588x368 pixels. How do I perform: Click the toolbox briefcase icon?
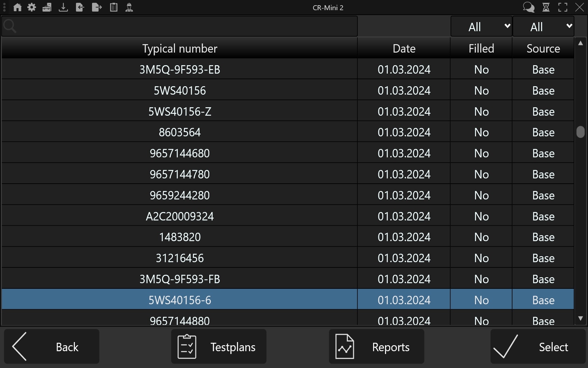click(47, 7)
